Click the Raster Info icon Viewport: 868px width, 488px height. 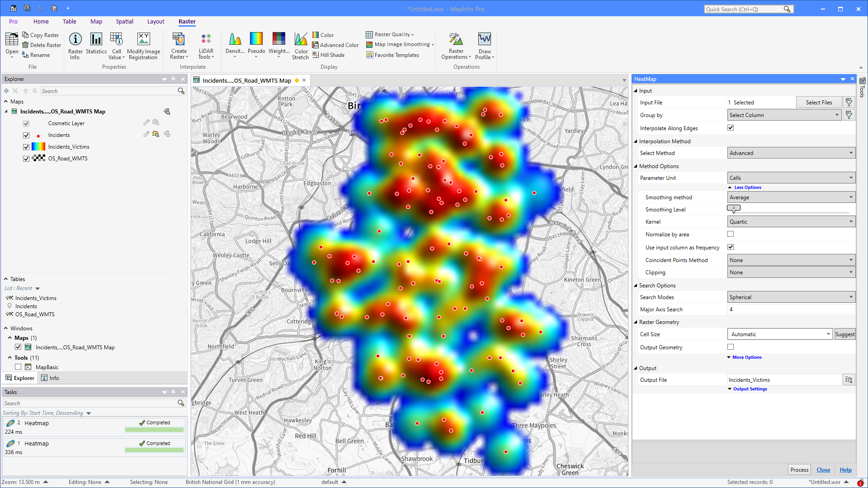75,45
